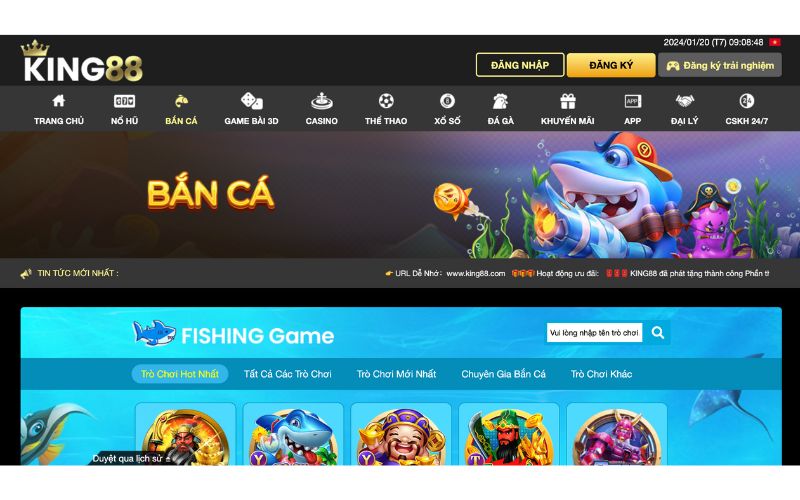Click the Đại Lý handshake icon
The image size is (800, 500).
[x=685, y=101]
